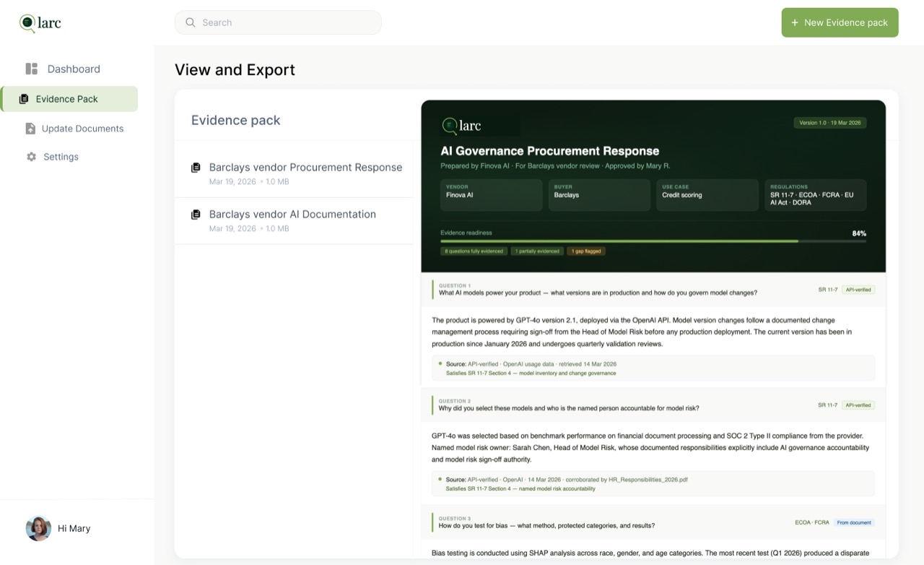Image resolution: width=924 pixels, height=565 pixels.
Task: Click the From document tag
Action: (854, 522)
